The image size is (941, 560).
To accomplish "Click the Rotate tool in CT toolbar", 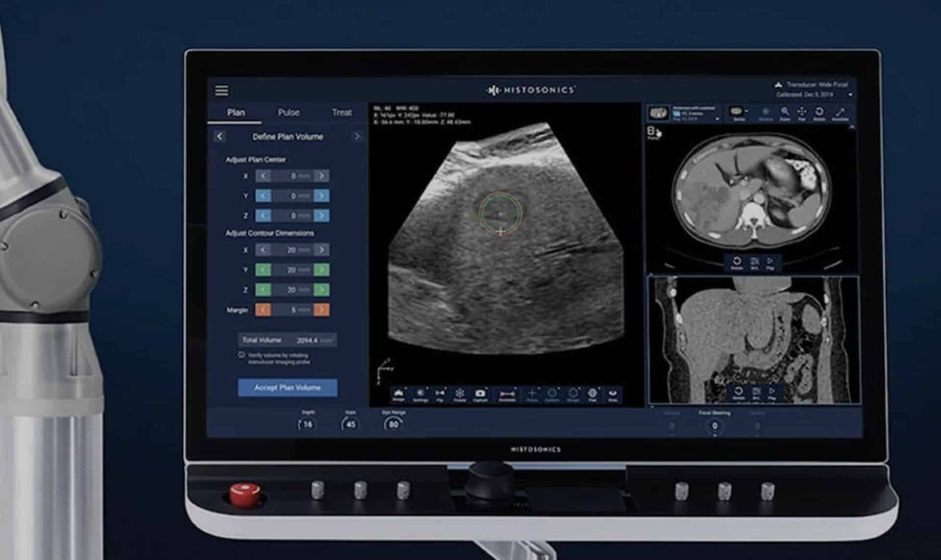I will click(819, 114).
